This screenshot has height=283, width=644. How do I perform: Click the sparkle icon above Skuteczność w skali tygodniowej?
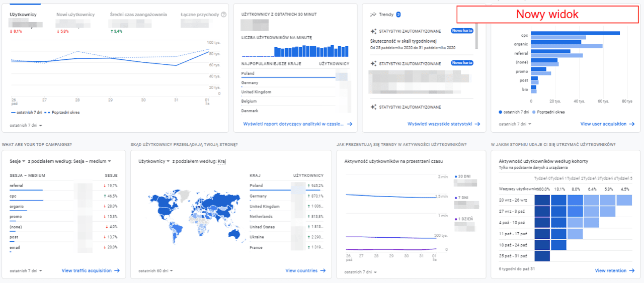(373, 31)
